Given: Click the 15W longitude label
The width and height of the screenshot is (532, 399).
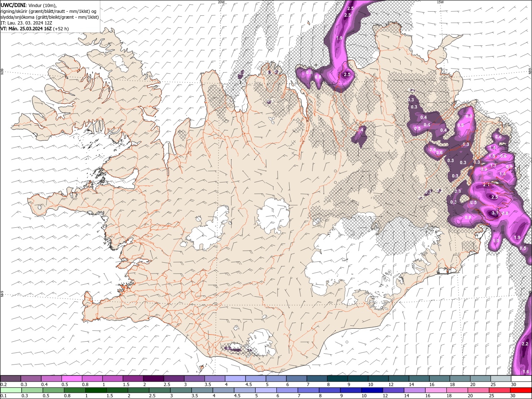Looking at the screenshot, I should [x=440, y=2].
